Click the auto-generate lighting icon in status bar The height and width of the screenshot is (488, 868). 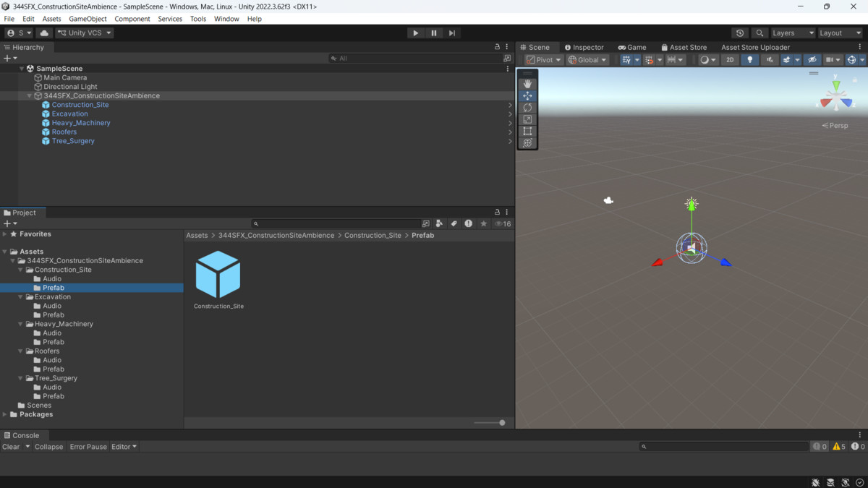pos(845,482)
